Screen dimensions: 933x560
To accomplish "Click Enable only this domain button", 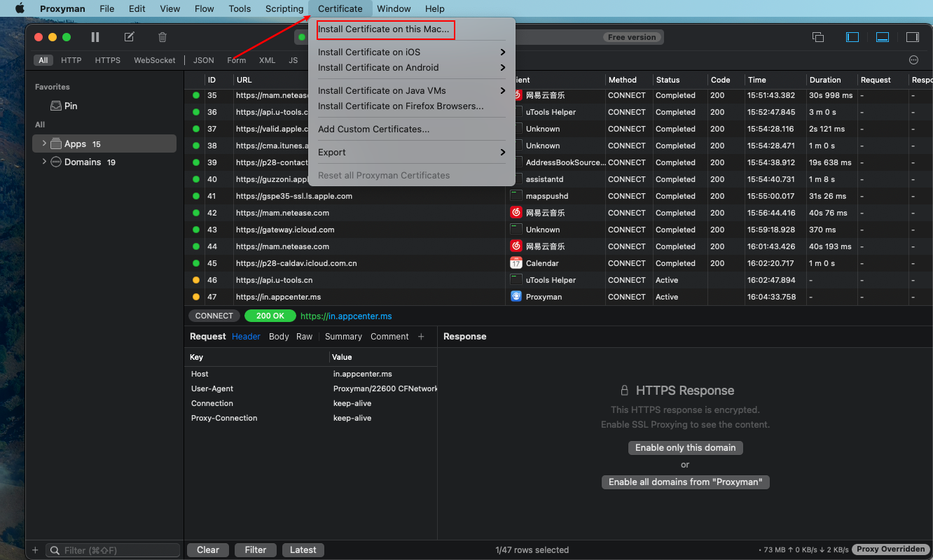I will 685,447.
